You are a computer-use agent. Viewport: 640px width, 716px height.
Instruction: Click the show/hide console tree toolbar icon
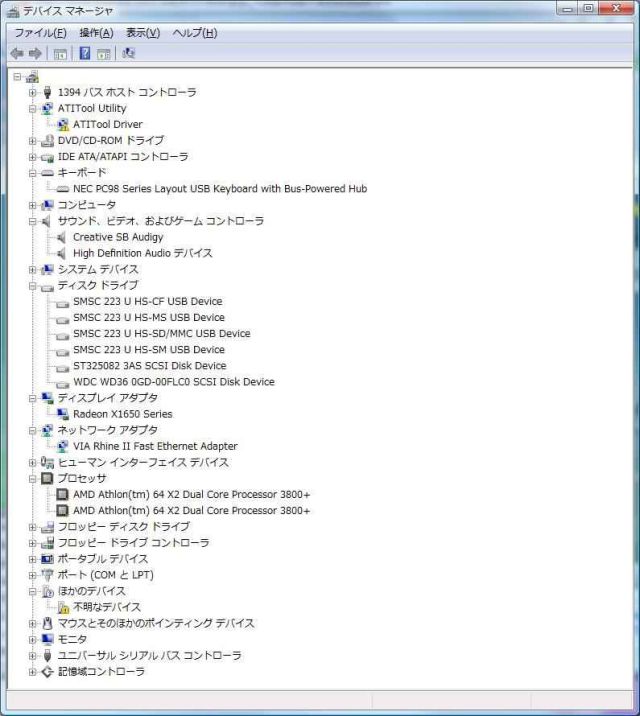coord(60,53)
